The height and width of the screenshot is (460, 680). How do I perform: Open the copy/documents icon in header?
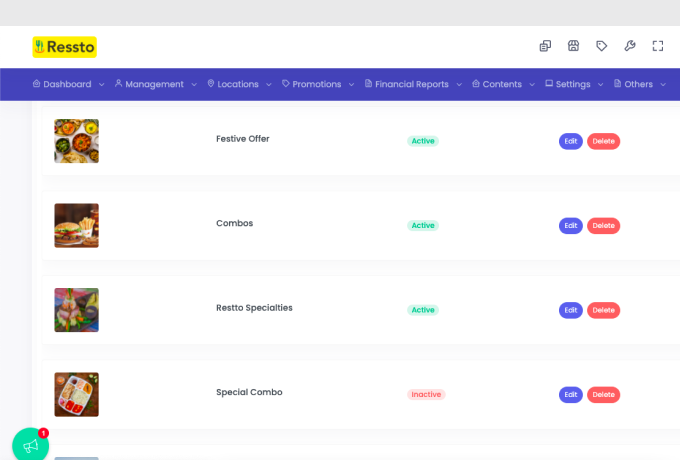click(545, 46)
